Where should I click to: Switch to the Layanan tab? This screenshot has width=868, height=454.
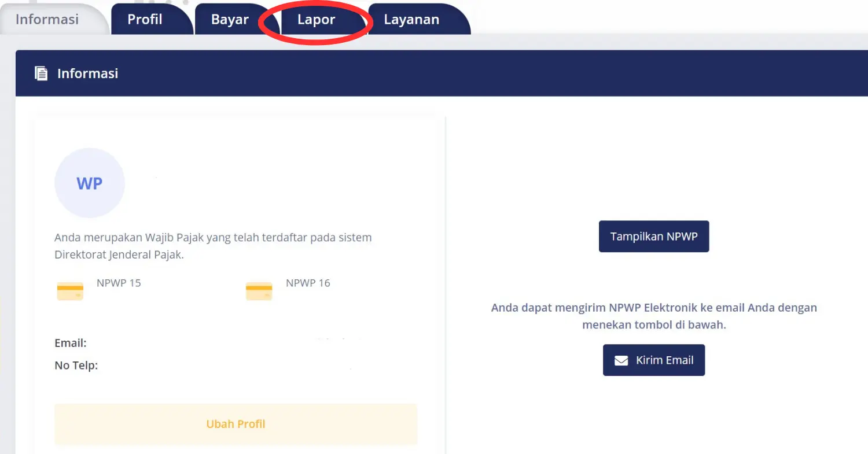[411, 19]
